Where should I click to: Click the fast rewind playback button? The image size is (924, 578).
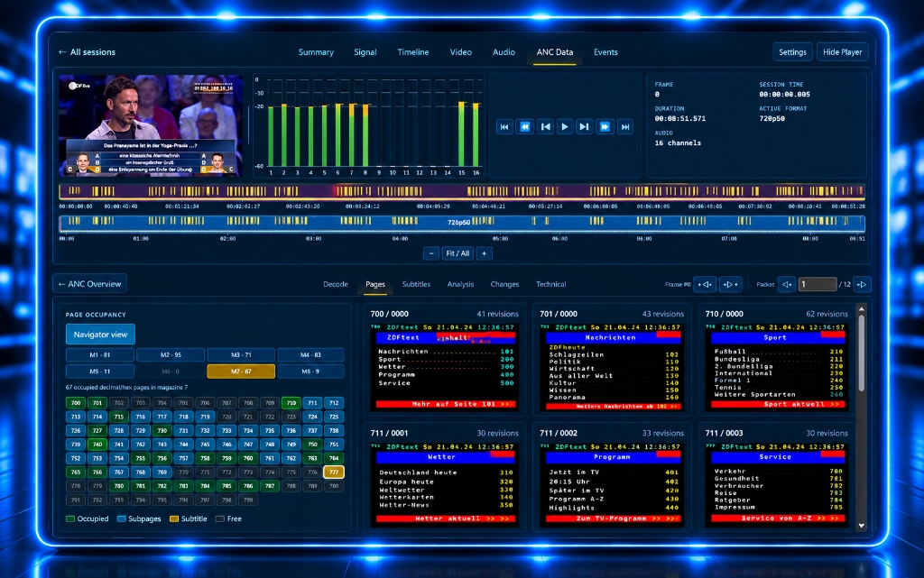(524, 126)
